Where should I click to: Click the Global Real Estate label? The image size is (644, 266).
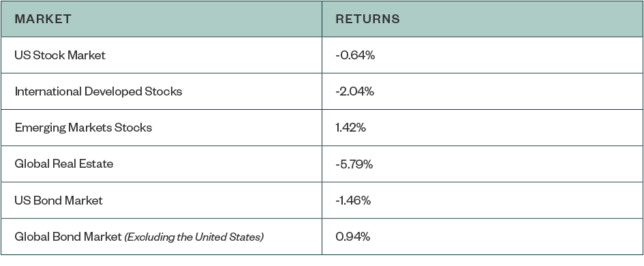[63, 164]
